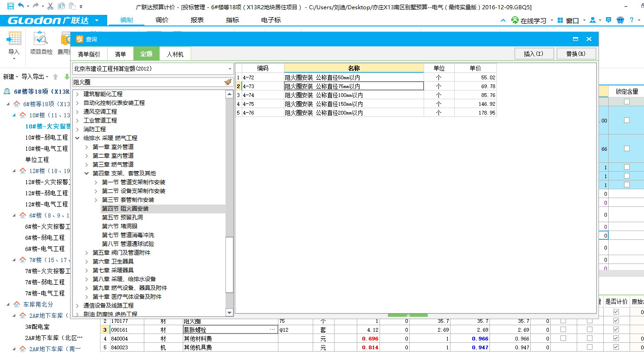Click the user account icon
Image resolution: width=644 pixels, height=353 pixels.
592,20
